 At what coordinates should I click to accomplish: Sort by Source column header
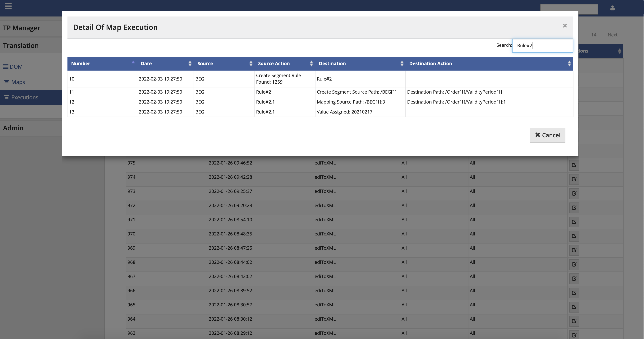[x=224, y=63]
